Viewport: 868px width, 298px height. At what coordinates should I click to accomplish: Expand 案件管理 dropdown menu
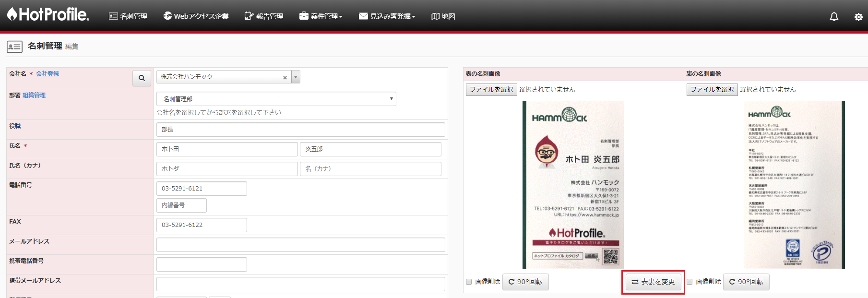coord(321,16)
